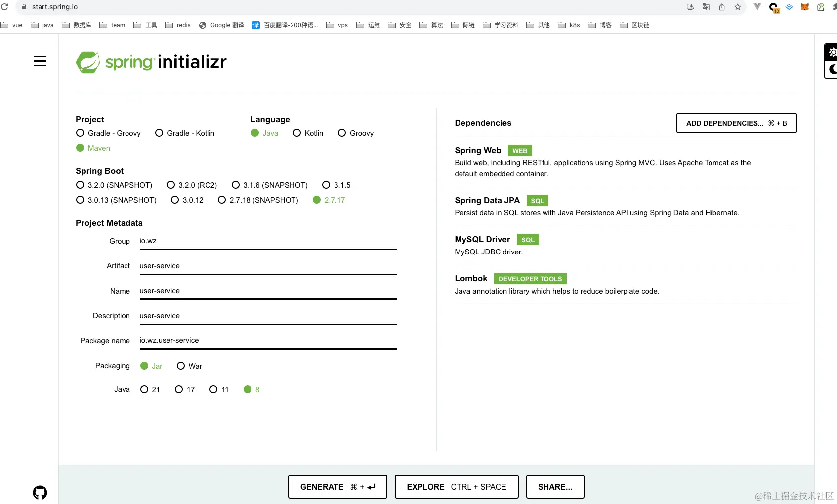Click the Spring Initializr logo

(151, 62)
